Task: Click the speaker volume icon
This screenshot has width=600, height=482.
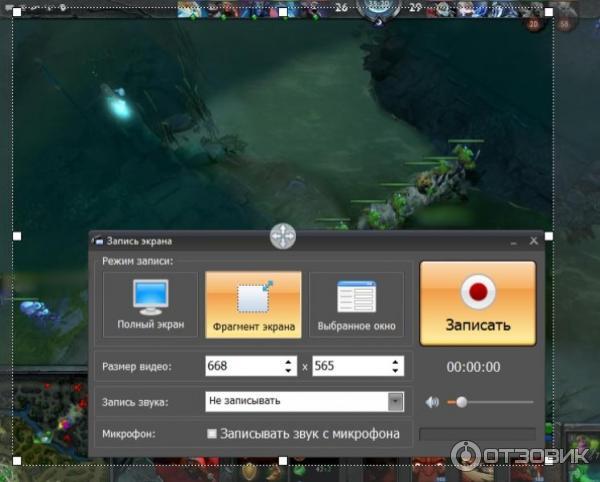Action: 432,402
